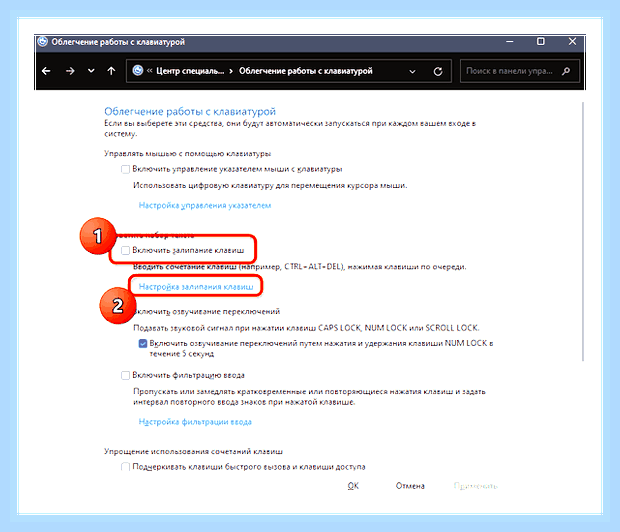
Task: Focus the 'Поиск в панели упра...' search field
Action: pos(520,71)
